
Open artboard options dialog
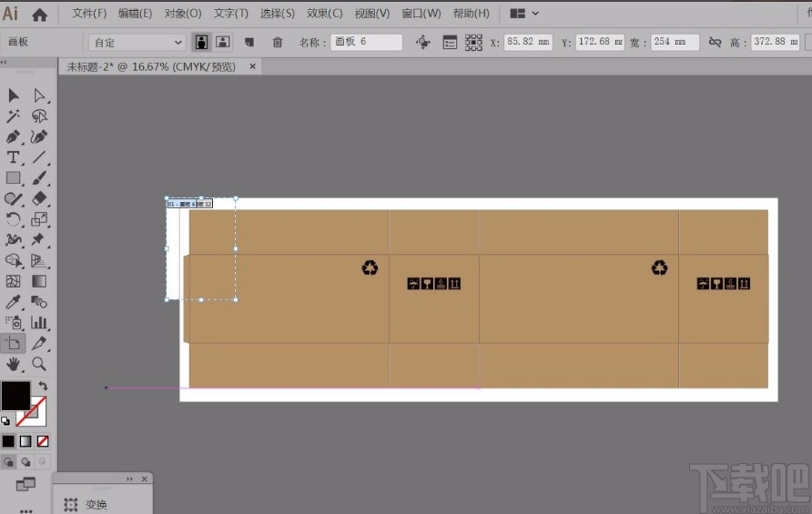(x=450, y=42)
